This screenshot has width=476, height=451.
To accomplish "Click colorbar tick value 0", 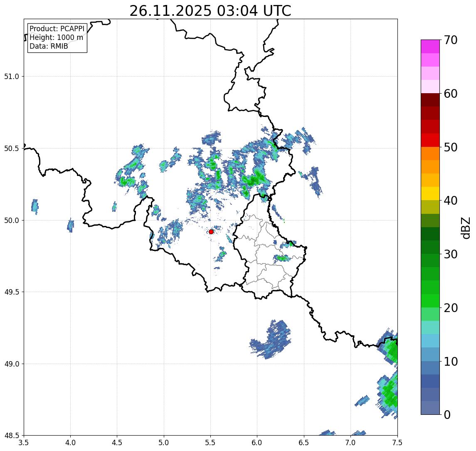I will pos(447,414).
